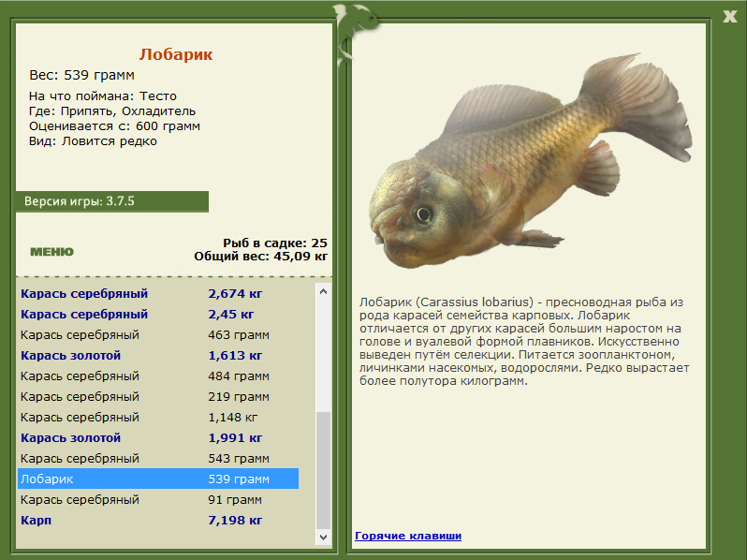
Task: Click the Лобарик fish picture
Action: 530,161
